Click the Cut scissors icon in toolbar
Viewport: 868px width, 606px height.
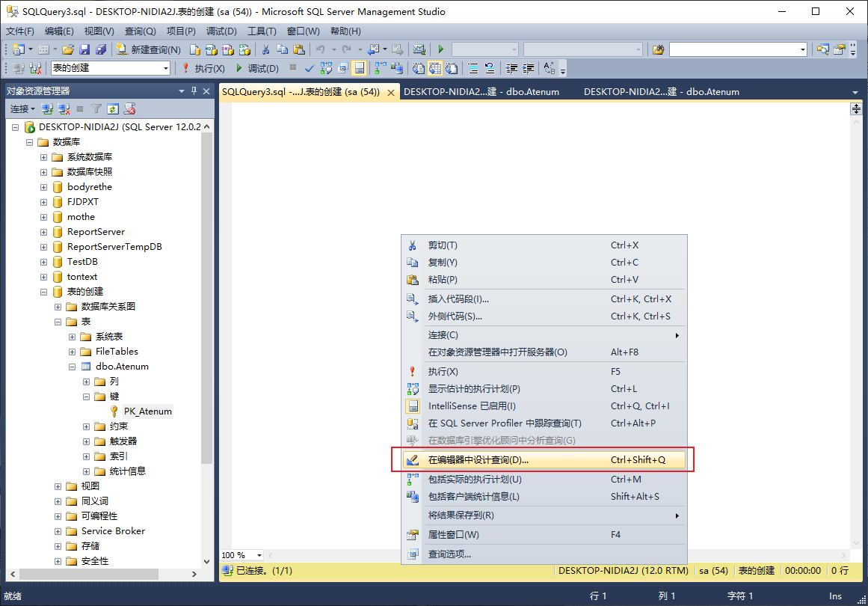pyautogui.click(x=265, y=50)
